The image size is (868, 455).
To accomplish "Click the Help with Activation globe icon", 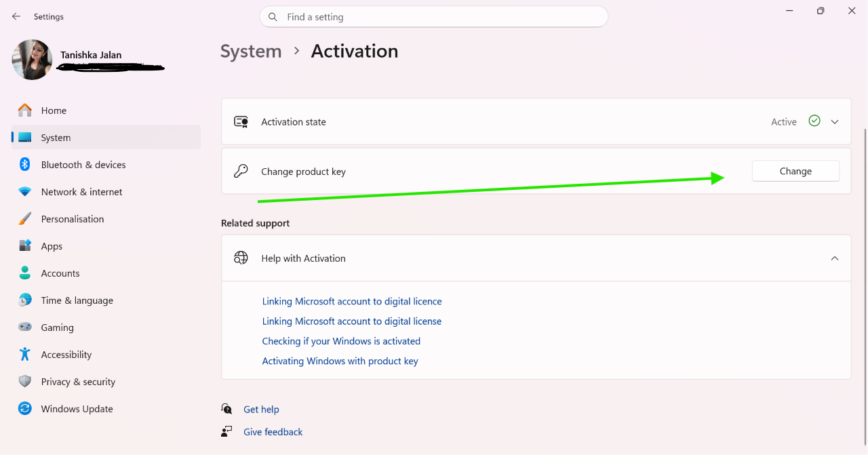I will coord(241,258).
